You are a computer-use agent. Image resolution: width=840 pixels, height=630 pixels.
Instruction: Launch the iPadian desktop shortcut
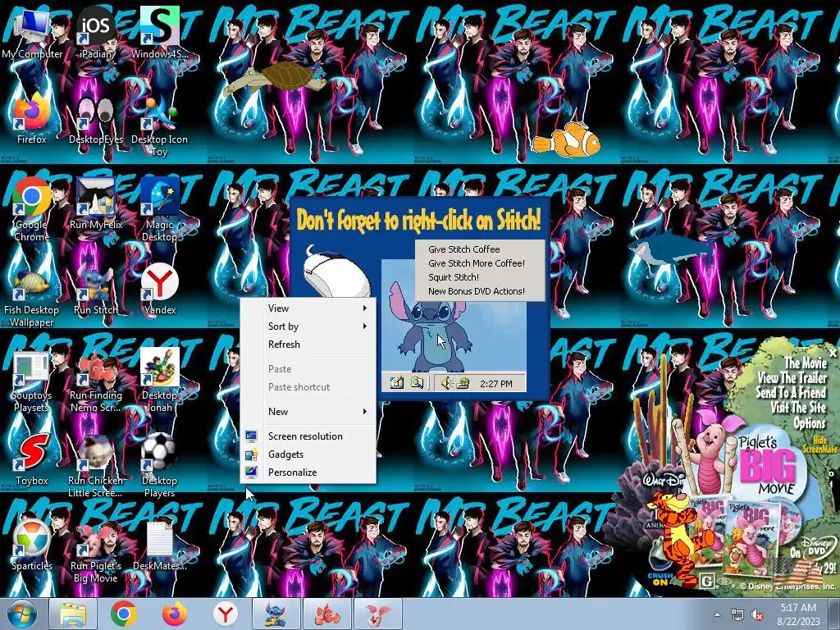95,32
